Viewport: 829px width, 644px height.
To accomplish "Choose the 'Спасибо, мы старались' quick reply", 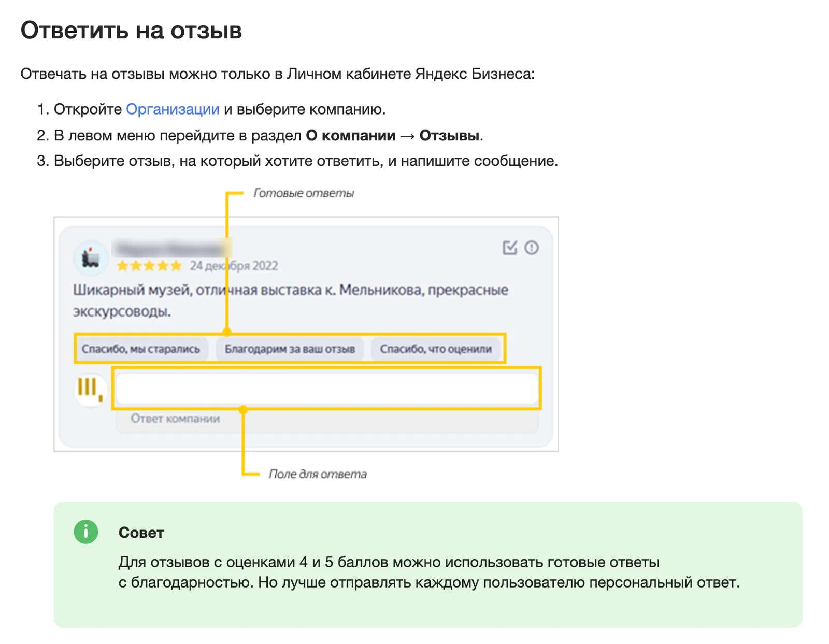I will [x=141, y=349].
